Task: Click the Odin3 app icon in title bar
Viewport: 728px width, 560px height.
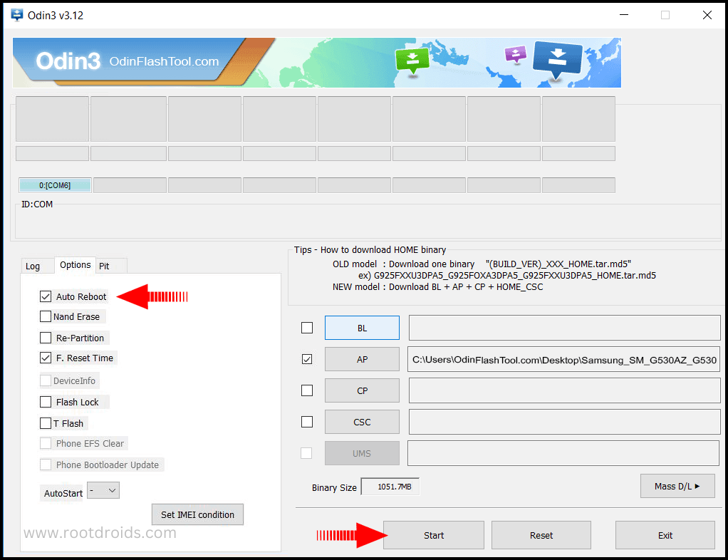Action: tap(16, 15)
